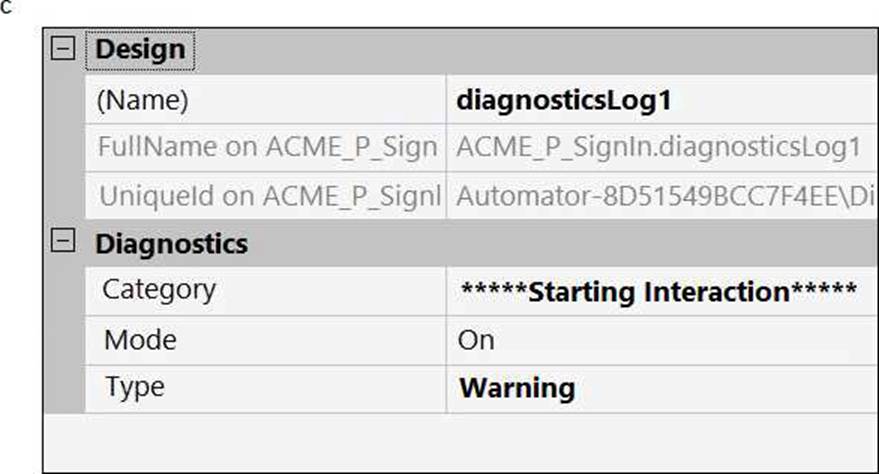Viewport: 879px width, 474px height.
Task: Click the ACME_P_SignIn.diagnosticsLog1 value
Action: tap(658, 147)
